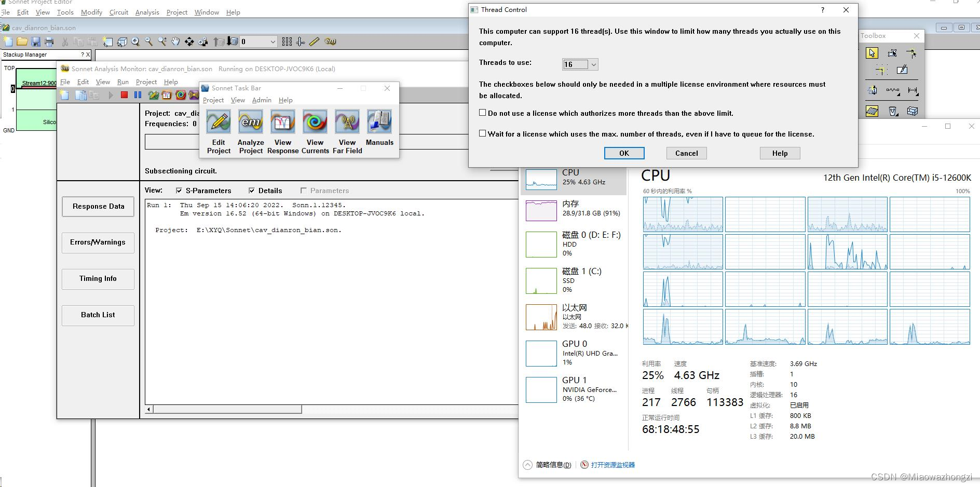Click the grid dots icon in toolbar
The width and height of the screenshot is (980, 487).
click(287, 42)
